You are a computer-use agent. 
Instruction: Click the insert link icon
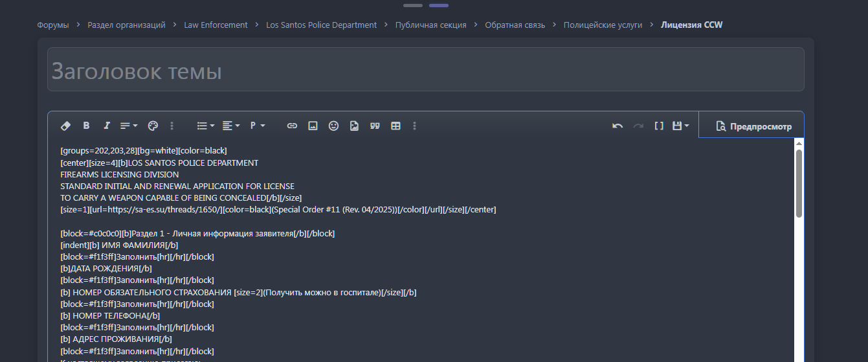(292, 126)
